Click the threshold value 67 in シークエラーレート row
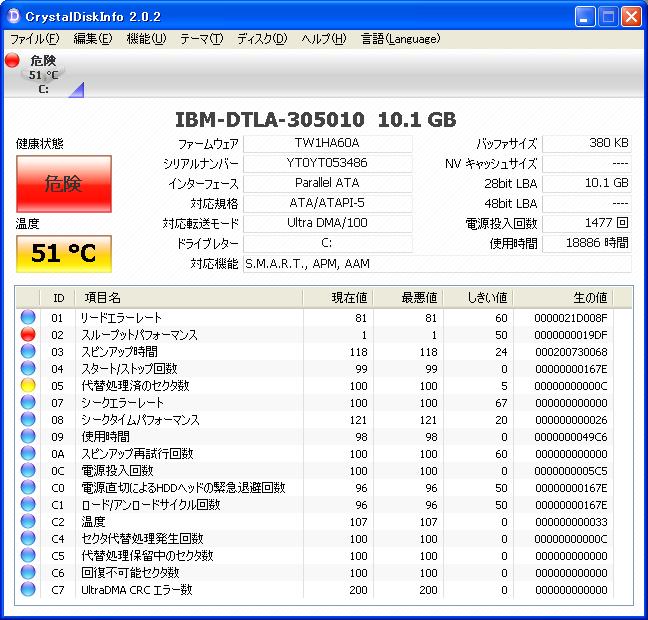 click(x=501, y=403)
